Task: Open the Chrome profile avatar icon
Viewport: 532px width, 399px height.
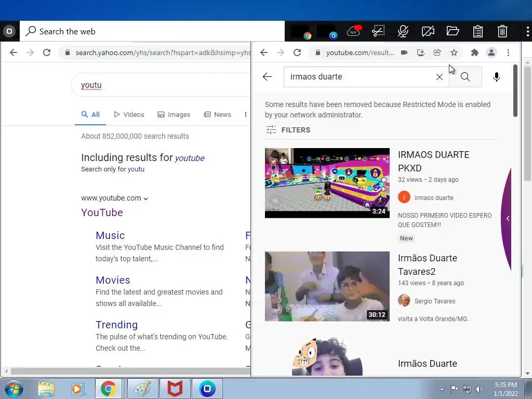Action: (x=491, y=52)
